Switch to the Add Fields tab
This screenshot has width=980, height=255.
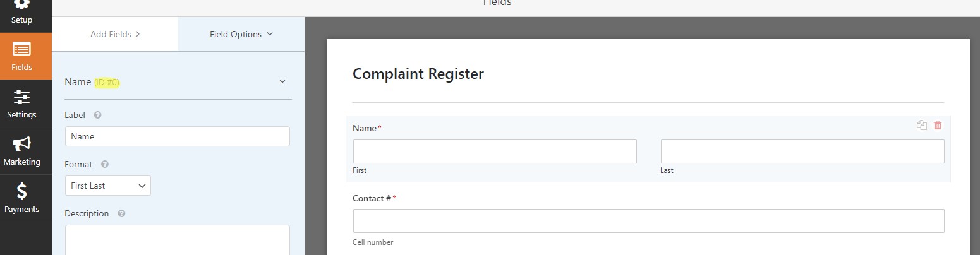click(115, 34)
